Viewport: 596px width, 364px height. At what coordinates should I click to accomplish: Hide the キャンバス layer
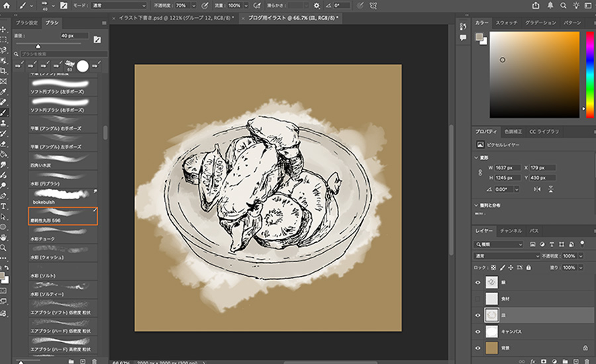(479, 331)
